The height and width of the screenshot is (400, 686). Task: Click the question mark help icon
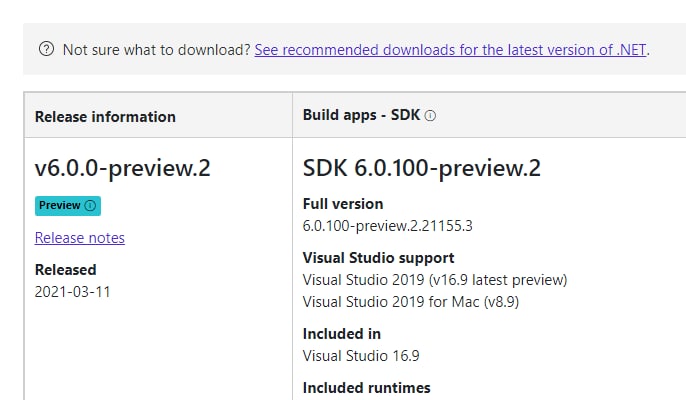click(46, 49)
